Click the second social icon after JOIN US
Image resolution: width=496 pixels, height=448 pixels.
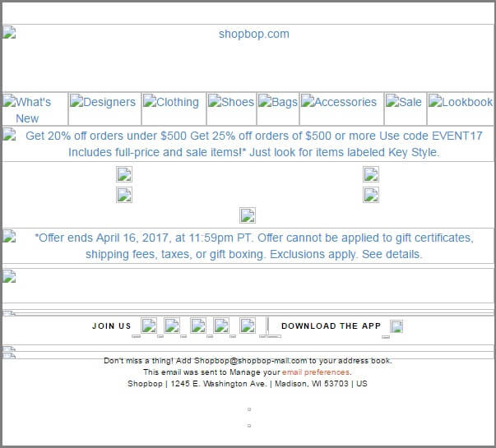172,326
